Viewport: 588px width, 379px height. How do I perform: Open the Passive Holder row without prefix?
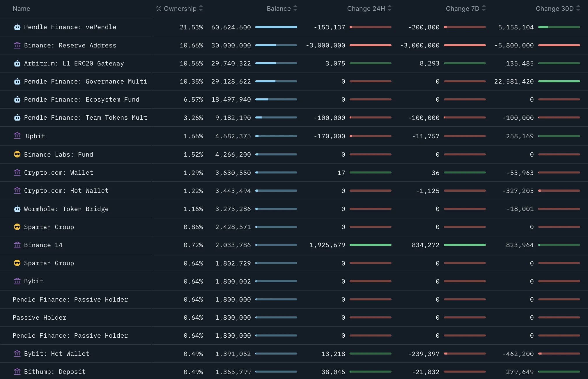(x=39, y=318)
